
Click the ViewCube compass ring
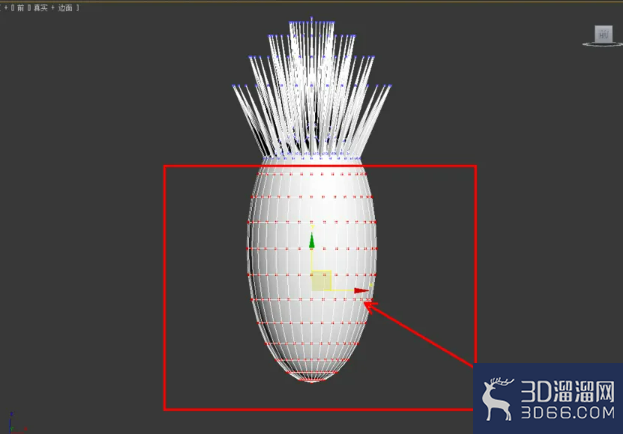tap(603, 44)
